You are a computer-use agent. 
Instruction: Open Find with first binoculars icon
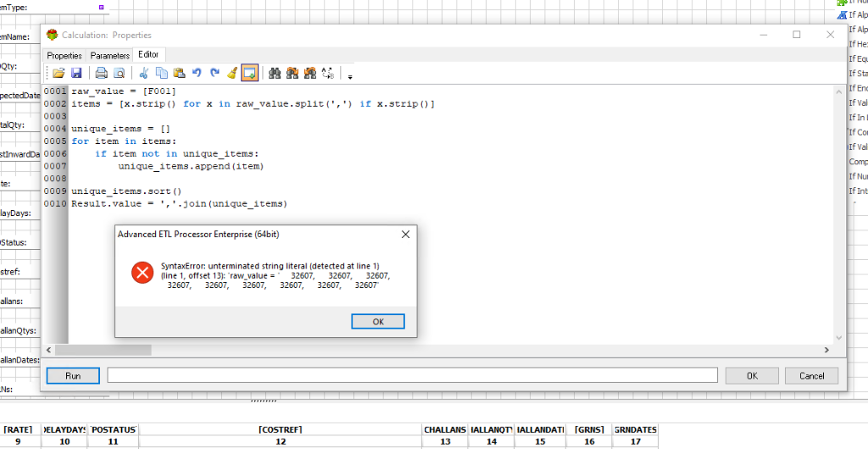(275, 73)
